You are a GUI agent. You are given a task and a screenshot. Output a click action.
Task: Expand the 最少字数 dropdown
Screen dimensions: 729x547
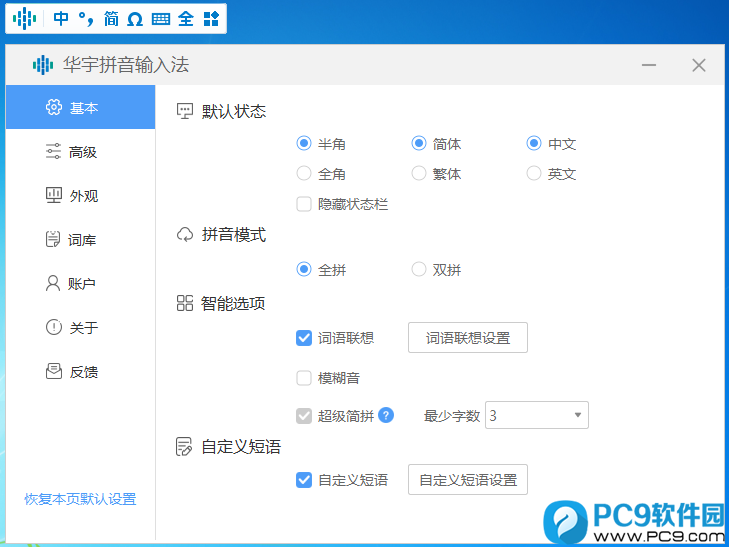point(537,415)
